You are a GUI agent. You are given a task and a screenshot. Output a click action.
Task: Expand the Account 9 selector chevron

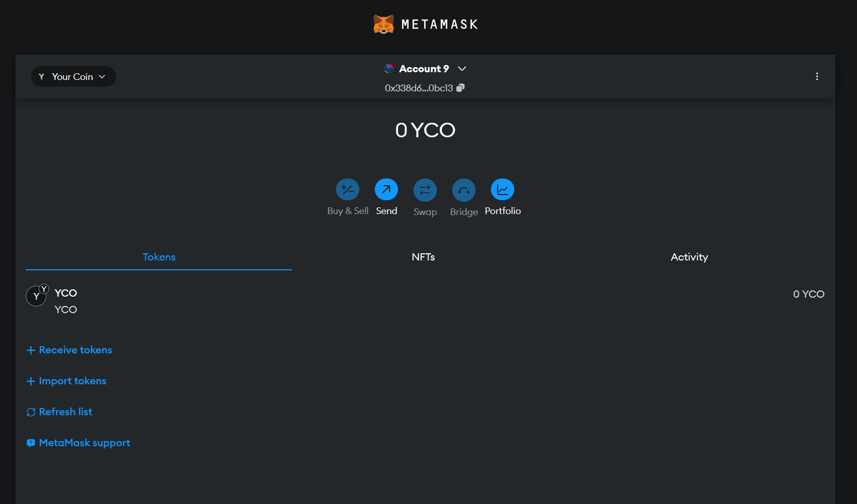point(462,69)
